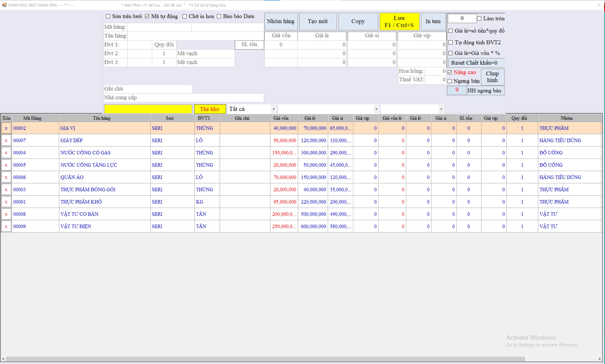605x364 pixels.
Task: Click the yellow search box
Action: click(148, 109)
